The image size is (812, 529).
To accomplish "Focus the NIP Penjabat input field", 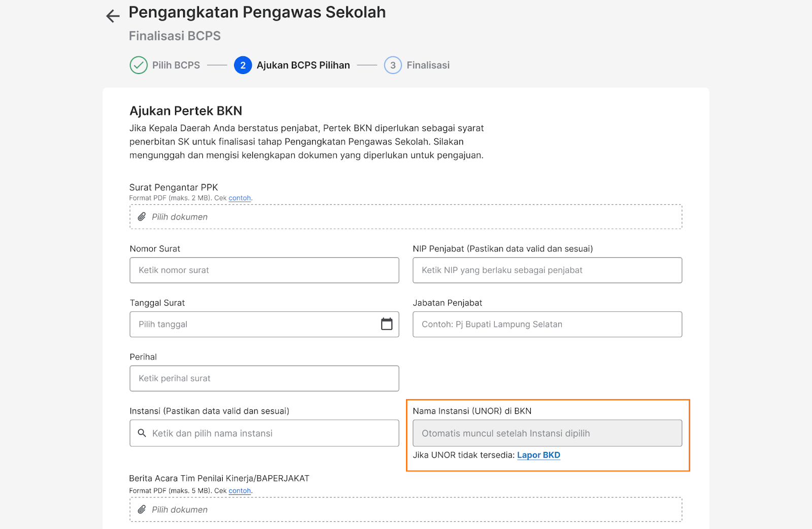I will [547, 270].
